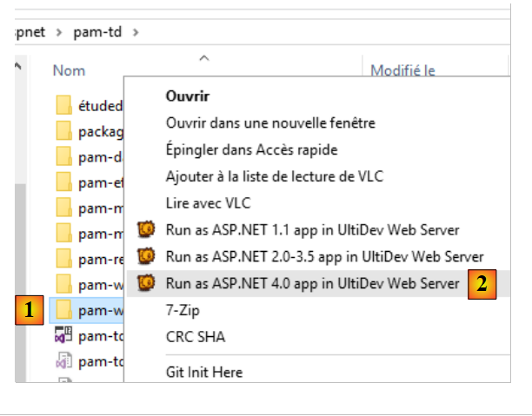The height and width of the screenshot is (416, 532).
Task: Select the étuded folder icon
Action: 63,106
